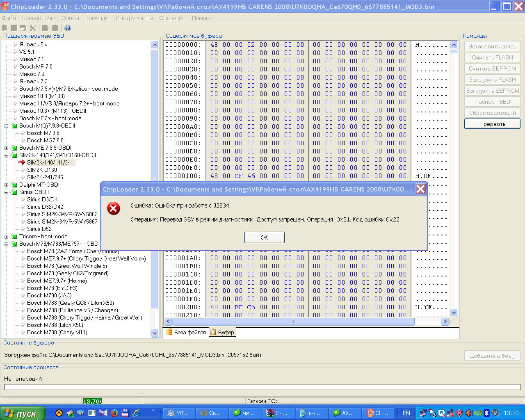525x420 pixels.
Task: Collapse the Bosch M(G)7.9.8-OBDII tree node
Action: tap(7, 126)
